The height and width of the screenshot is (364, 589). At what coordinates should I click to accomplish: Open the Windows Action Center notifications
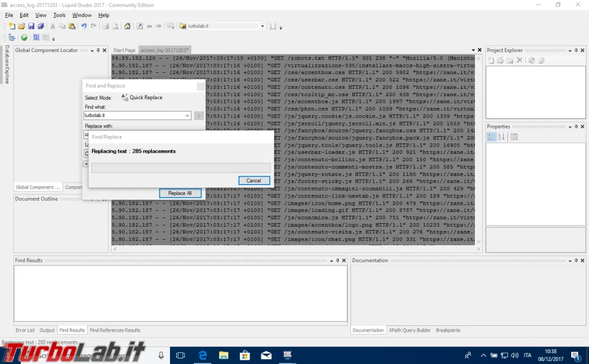(576, 355)
